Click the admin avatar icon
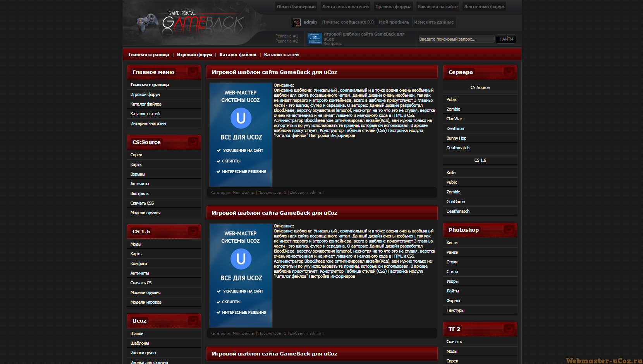Screen dimensions: 643x364 click(x=297, y=22)
